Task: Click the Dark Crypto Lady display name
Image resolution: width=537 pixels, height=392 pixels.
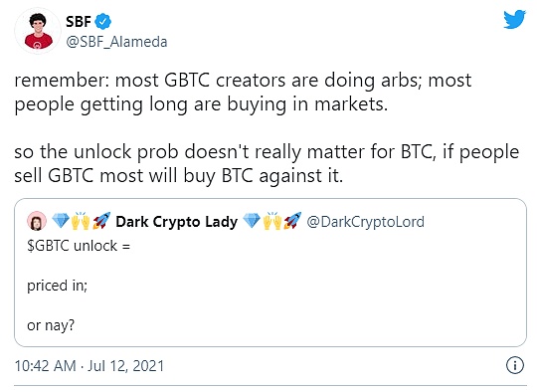Action: point(176,221)
